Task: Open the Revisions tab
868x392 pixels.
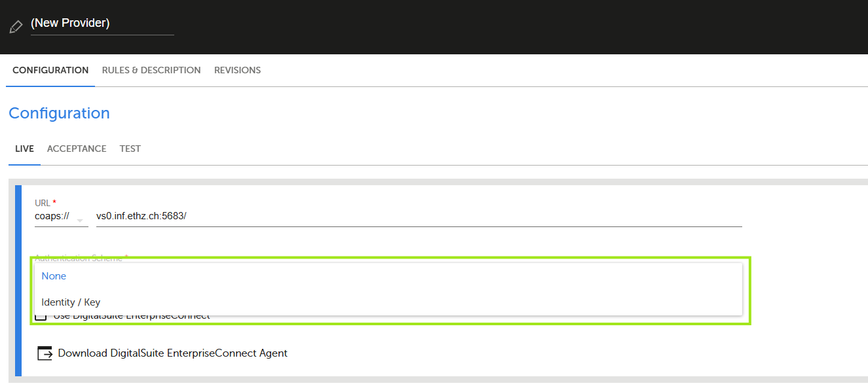Action: (x=237, y=70)
